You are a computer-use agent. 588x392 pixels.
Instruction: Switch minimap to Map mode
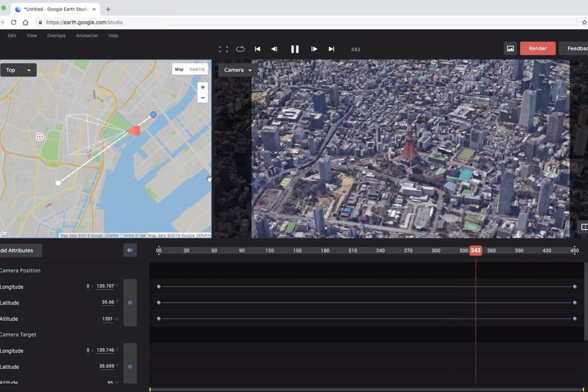(x=179, y=69)
